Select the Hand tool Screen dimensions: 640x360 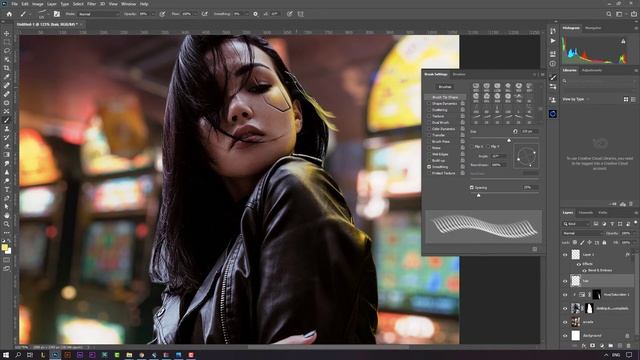tap(7, 215)
